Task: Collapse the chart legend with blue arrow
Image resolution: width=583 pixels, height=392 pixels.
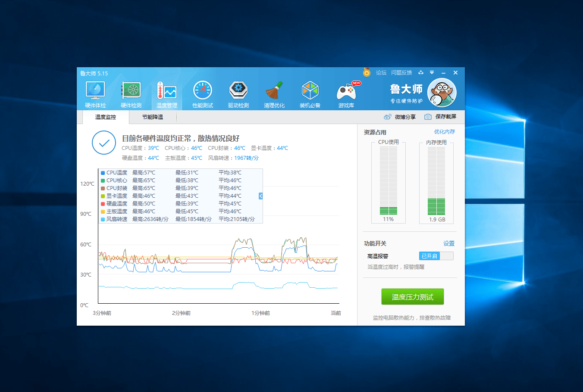Action: click(x=261, y=196)
